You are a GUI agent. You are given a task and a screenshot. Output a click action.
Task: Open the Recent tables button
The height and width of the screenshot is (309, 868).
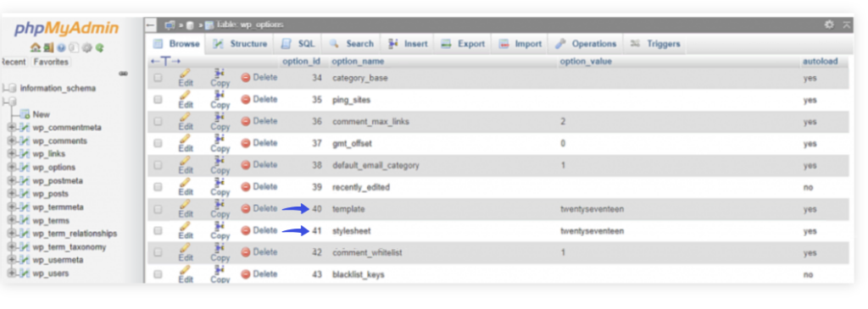(x=14, y=62)
